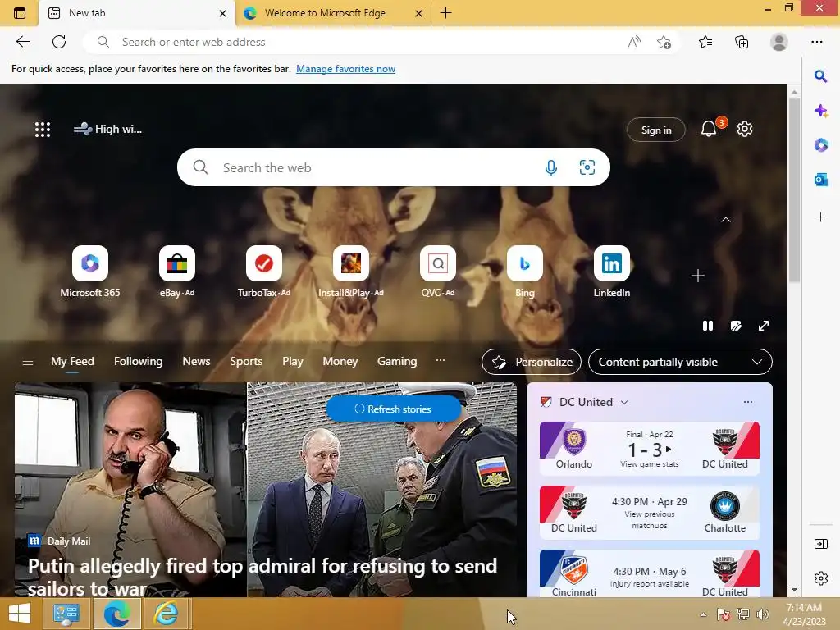The height and width of the screenshot is (630, 840).
Task: Hide the sidebar with the panel icon
Action: (820, 544)
